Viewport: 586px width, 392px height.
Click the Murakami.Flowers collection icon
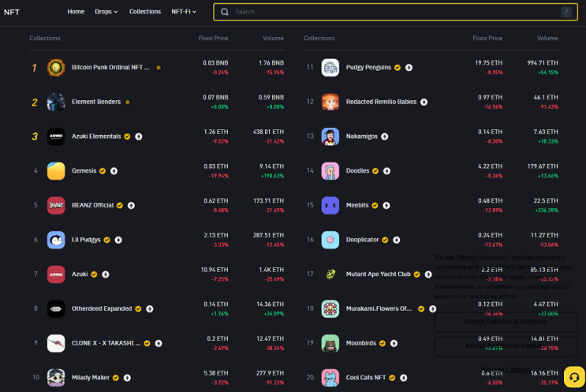click(x=330, y=308)
